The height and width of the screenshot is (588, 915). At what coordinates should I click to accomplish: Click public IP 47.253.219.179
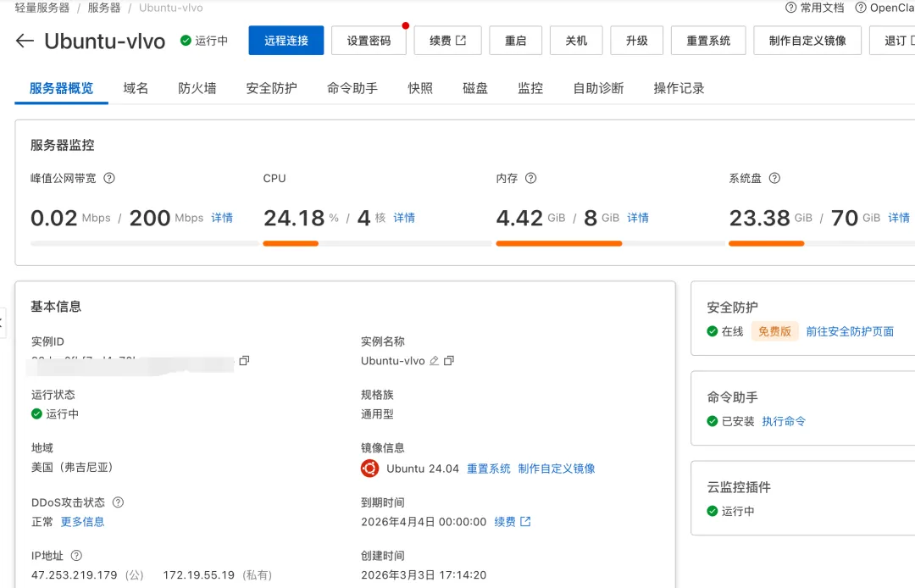[x=74, y=574]
